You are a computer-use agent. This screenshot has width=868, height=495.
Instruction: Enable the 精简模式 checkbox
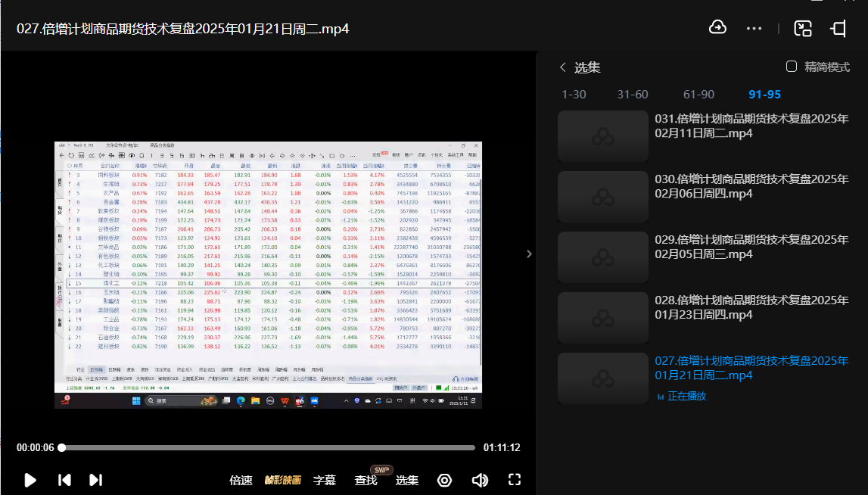(792, 67)
